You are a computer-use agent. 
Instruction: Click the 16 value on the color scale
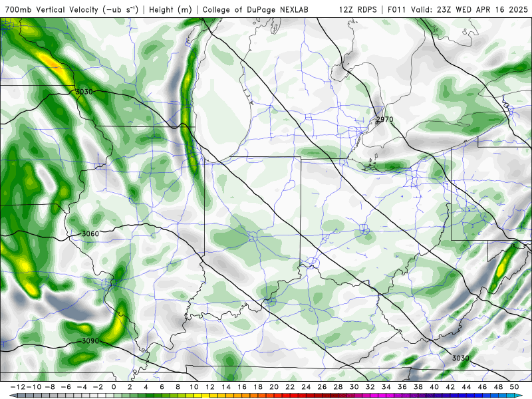242,387
